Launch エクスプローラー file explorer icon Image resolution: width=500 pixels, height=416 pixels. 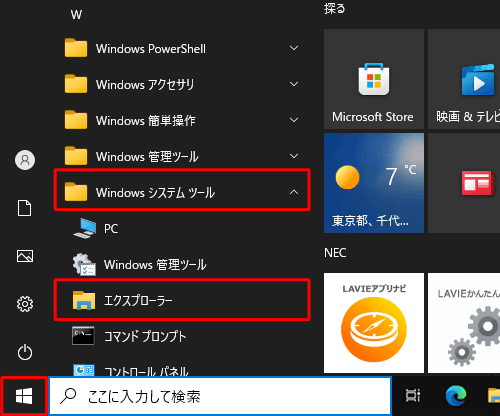[x=84, y=301]
